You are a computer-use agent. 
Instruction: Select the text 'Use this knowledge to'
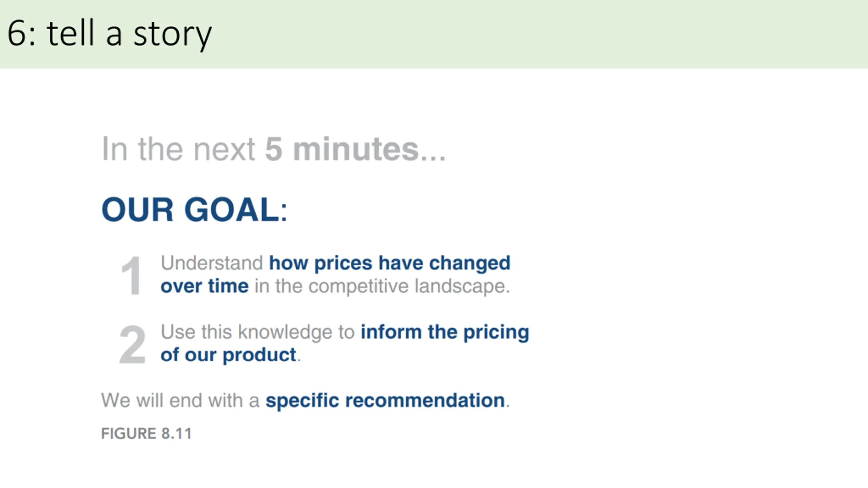pyautogui.click(x=258, y=332)
